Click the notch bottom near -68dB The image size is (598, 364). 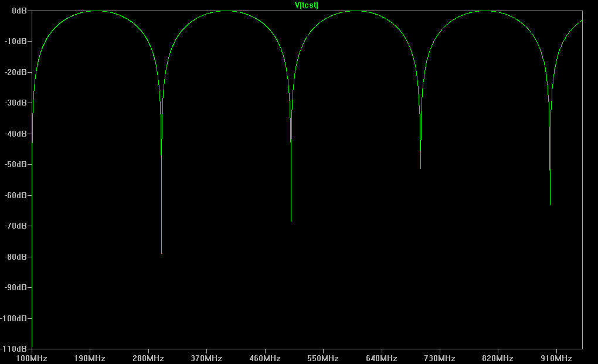coord(291,221)
